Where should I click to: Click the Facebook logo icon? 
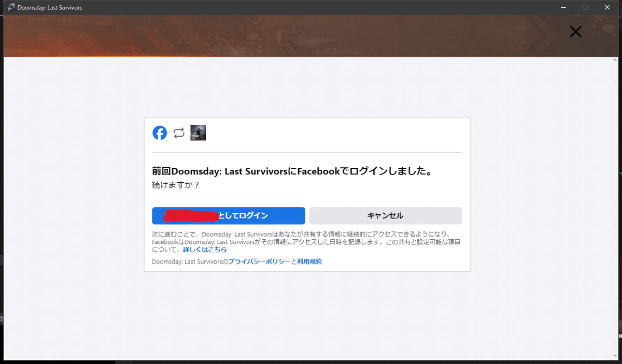160,133
